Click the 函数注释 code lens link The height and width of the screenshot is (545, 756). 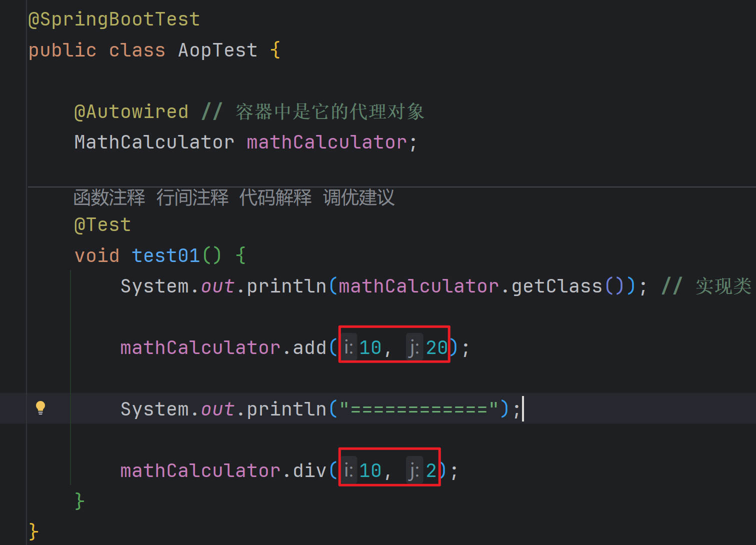109,197
